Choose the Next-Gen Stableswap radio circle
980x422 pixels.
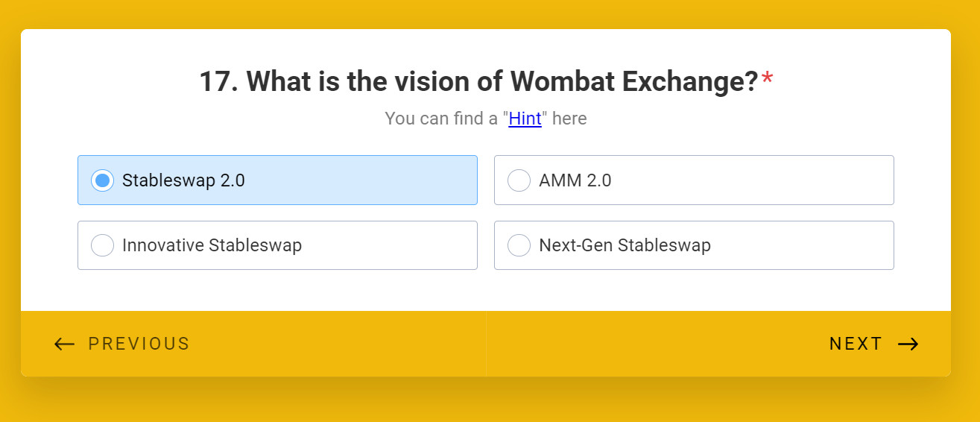coord(519,245)
